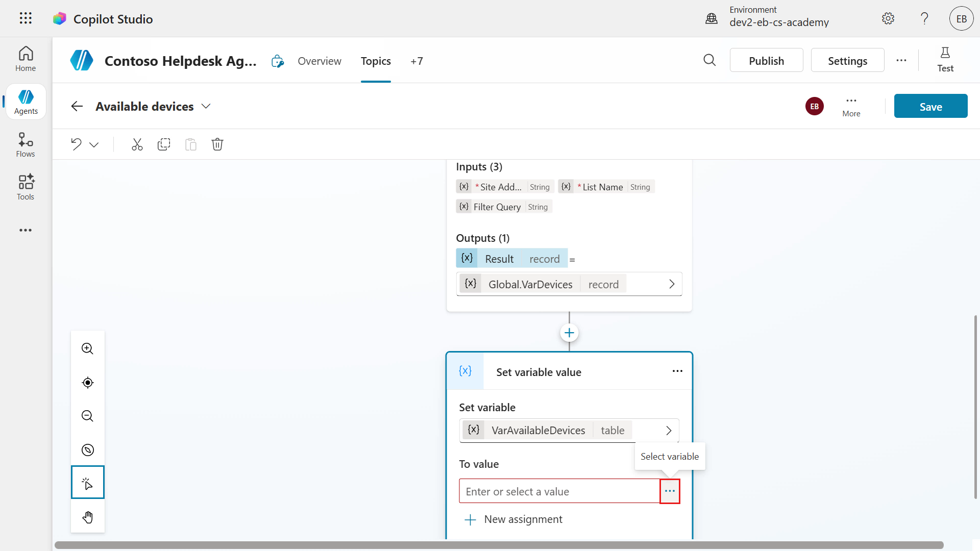
Task: Open the Select variable ellipsis button
Action: 670,491
